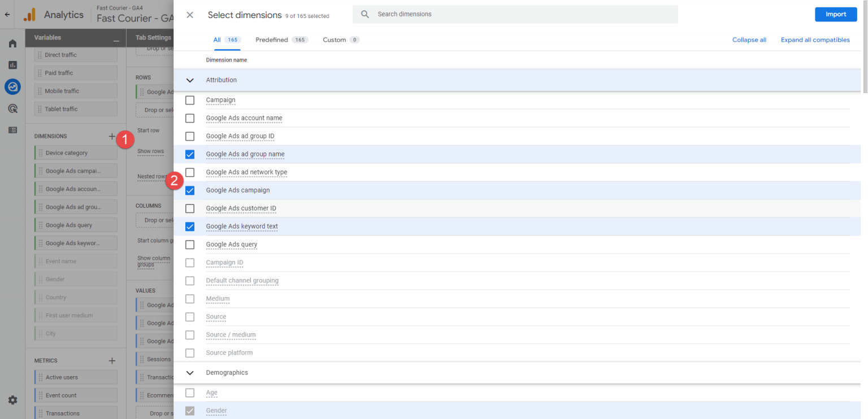Uncheck Google Ads campaign checkbox
This screenshot has width=868, height=419.
[x=190, y=190]
